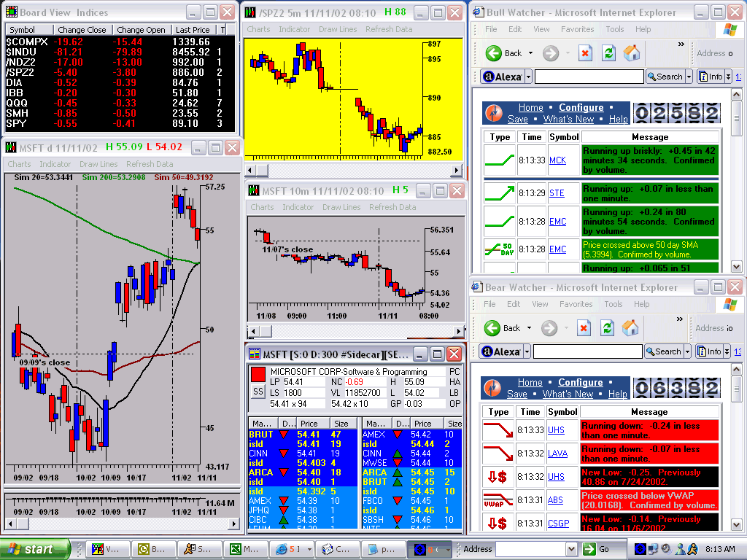
Task: Click Home icon in Bull Watcher toolbar
Action: point(632,52)
